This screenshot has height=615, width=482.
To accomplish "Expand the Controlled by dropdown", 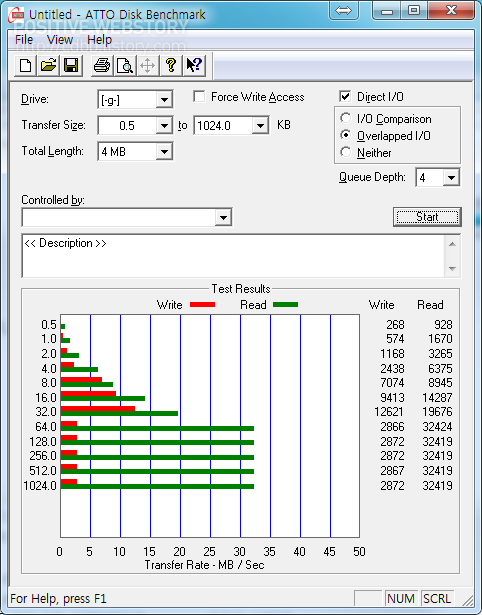I will 223,217.
